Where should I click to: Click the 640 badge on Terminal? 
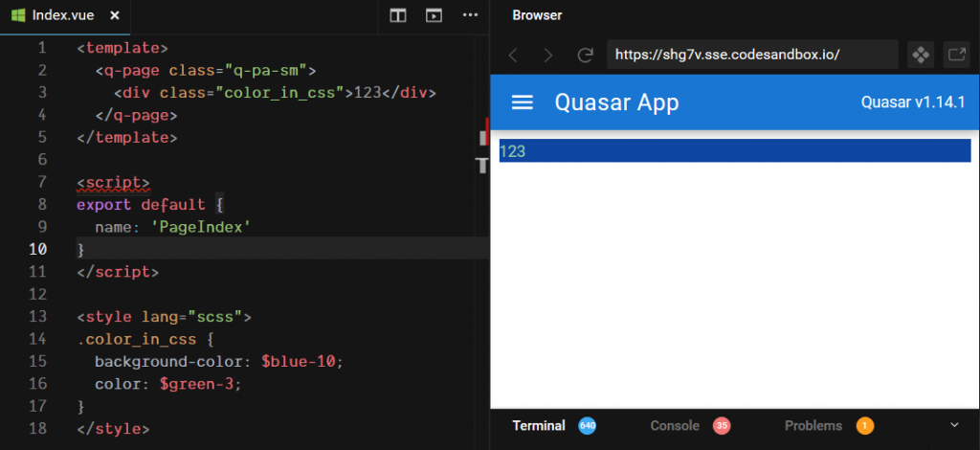(587, 426)
